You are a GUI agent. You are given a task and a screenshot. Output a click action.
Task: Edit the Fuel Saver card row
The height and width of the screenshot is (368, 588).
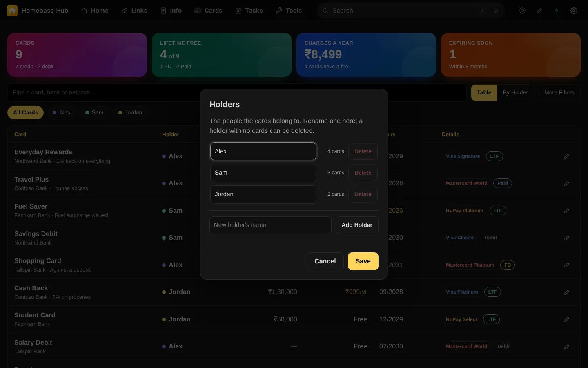coord(567,211)
